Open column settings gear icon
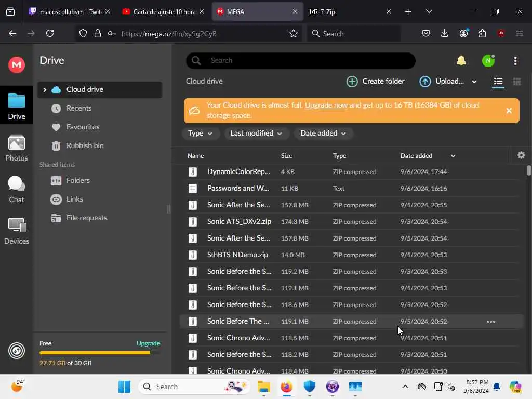 click(x=521, y=155)
